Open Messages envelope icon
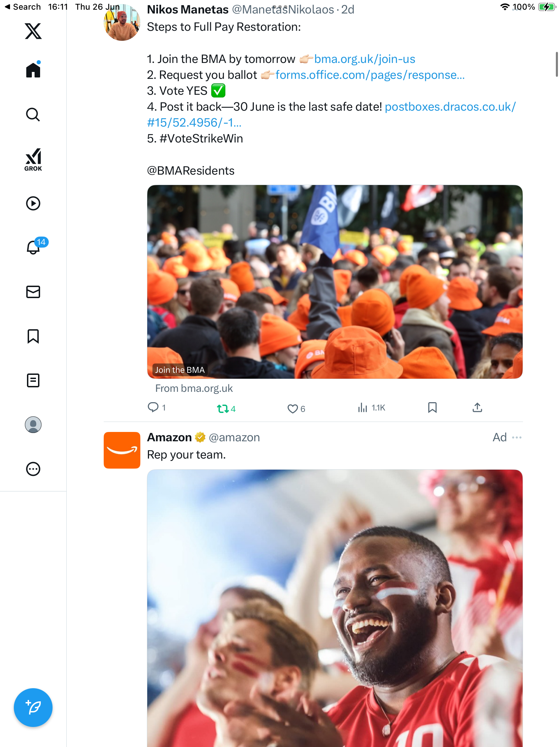This screenshot has height=747, width=560. (x=33, y=292)
